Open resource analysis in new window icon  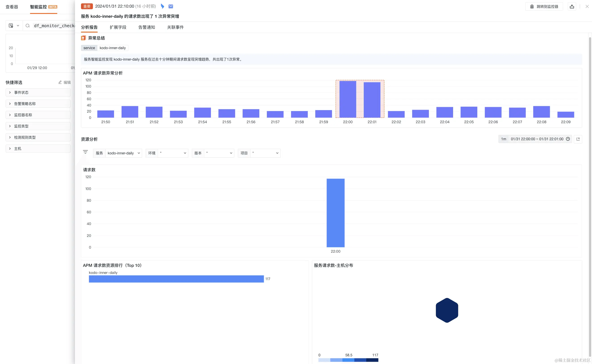tap(578, 139)
